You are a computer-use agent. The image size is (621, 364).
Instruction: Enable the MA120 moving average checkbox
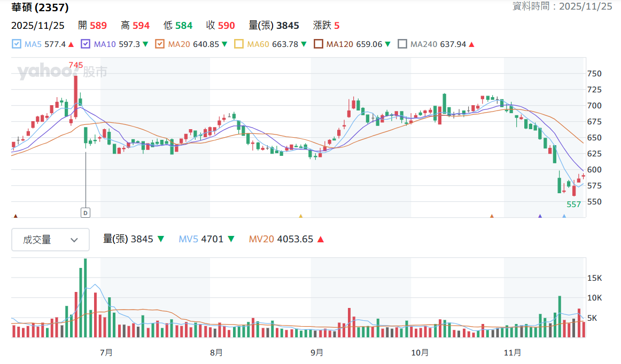pyautogui.click(x=318, y=44)
